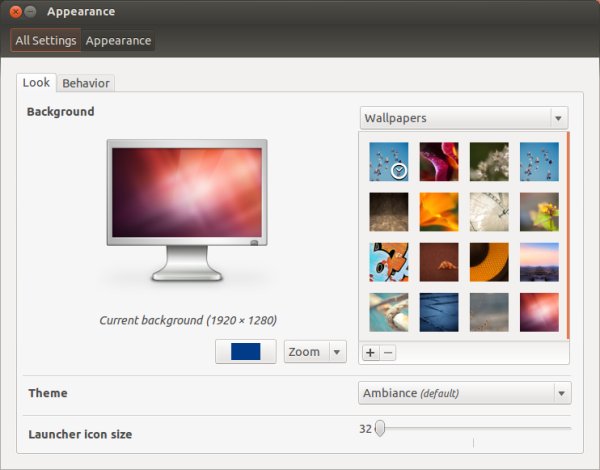Go back to All Settings
The height and width of the screenshot is (470, 600).
pyautogui.click(x=46, y=40)
